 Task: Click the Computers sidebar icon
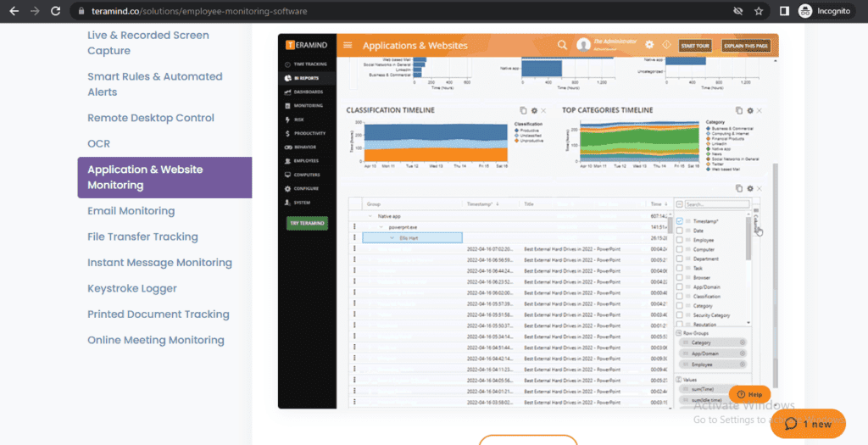tap(288, 175)
